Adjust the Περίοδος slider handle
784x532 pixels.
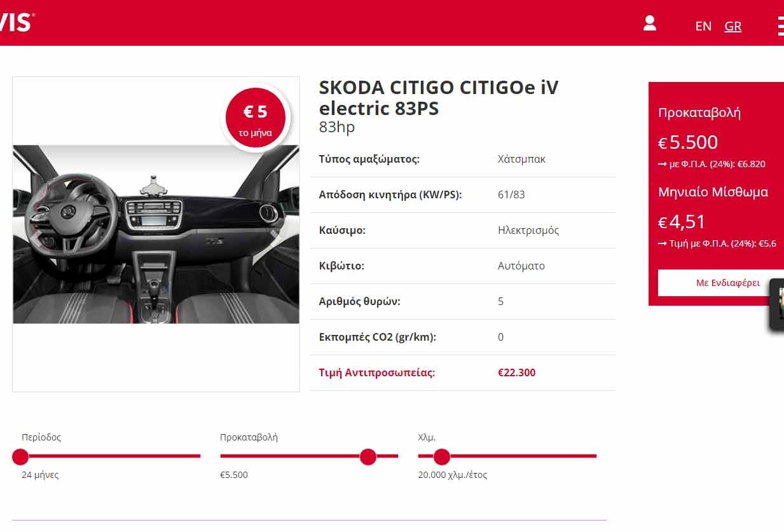pyautogui.click(x=20, y=456)
